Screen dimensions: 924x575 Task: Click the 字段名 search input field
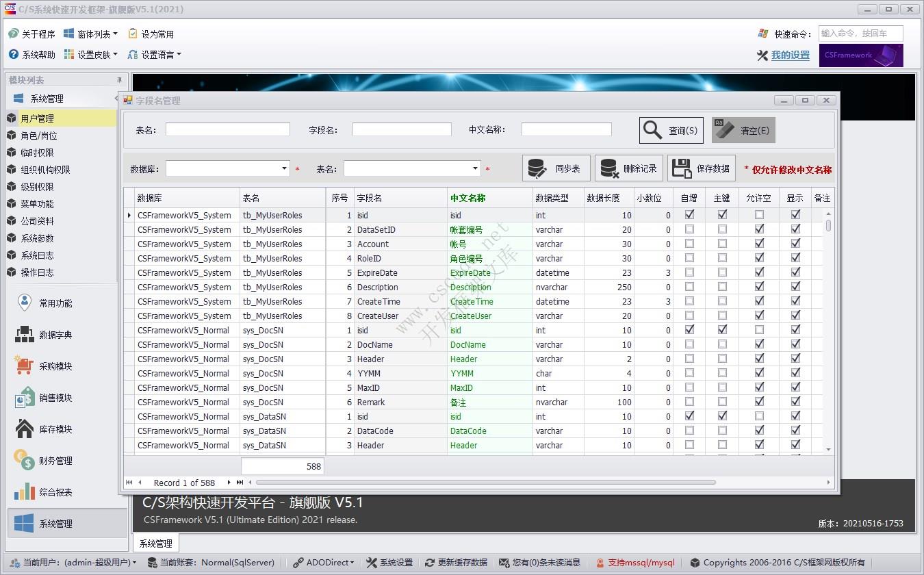click(402, 129)
